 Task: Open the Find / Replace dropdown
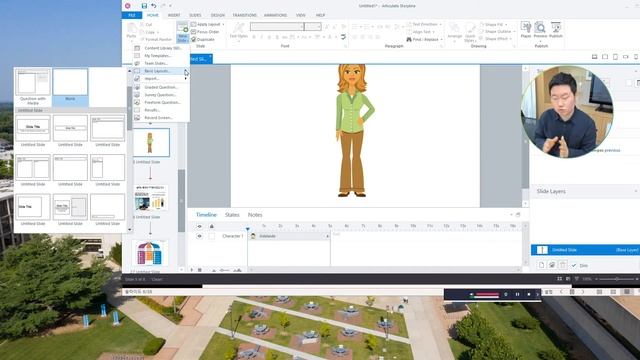(x=424, y=39)
